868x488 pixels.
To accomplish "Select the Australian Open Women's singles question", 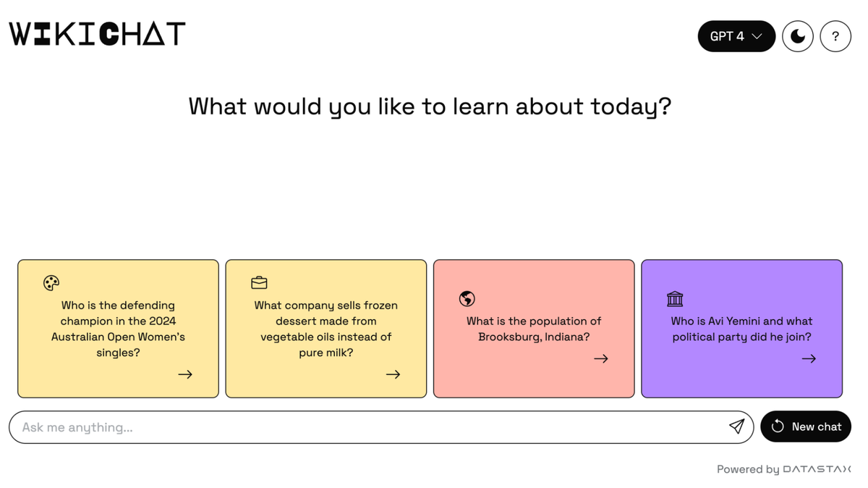I will click(x=118, y=329).
